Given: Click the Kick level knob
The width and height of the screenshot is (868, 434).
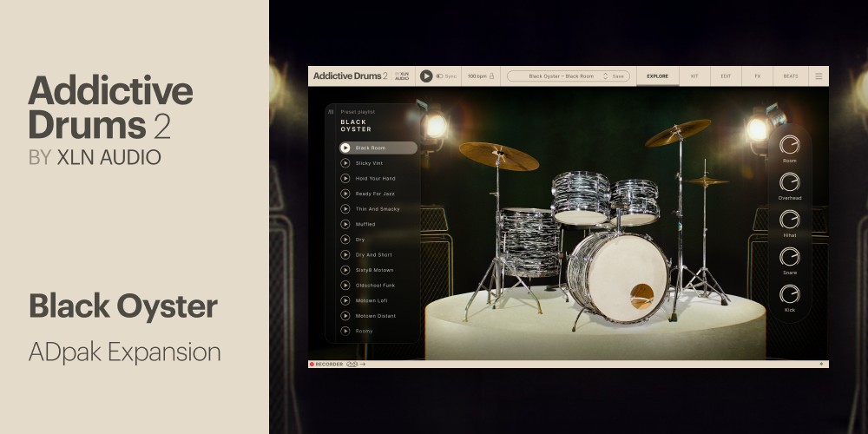Looking at the screenshot, I should [x=789, y=294].
